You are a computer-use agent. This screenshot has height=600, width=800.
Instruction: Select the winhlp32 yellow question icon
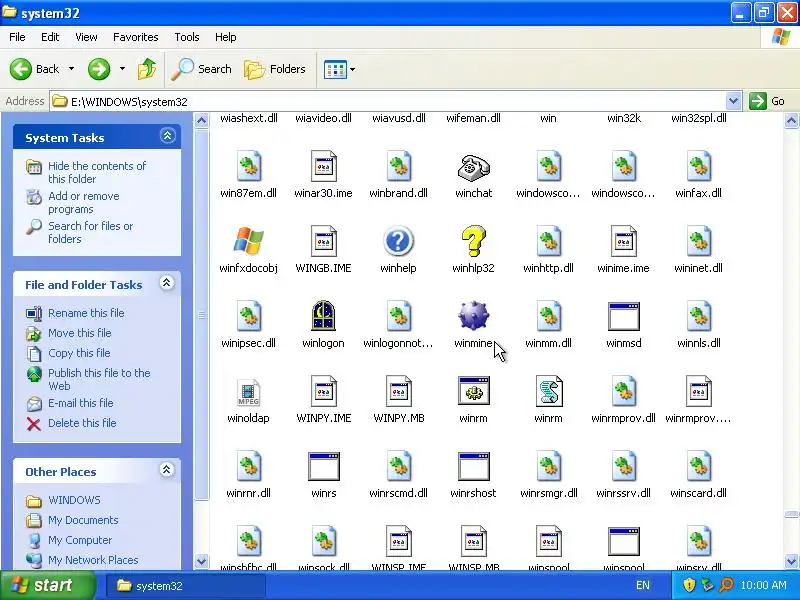point(473,241)
